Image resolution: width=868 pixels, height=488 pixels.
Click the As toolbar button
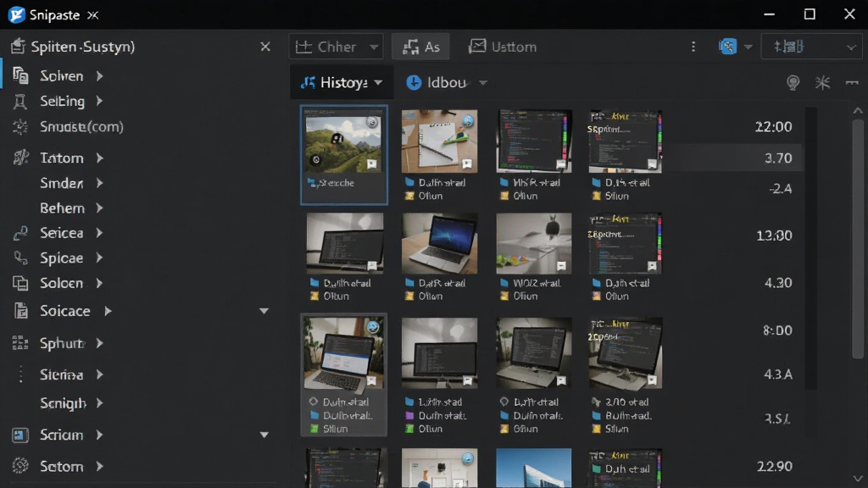[421, 47]
